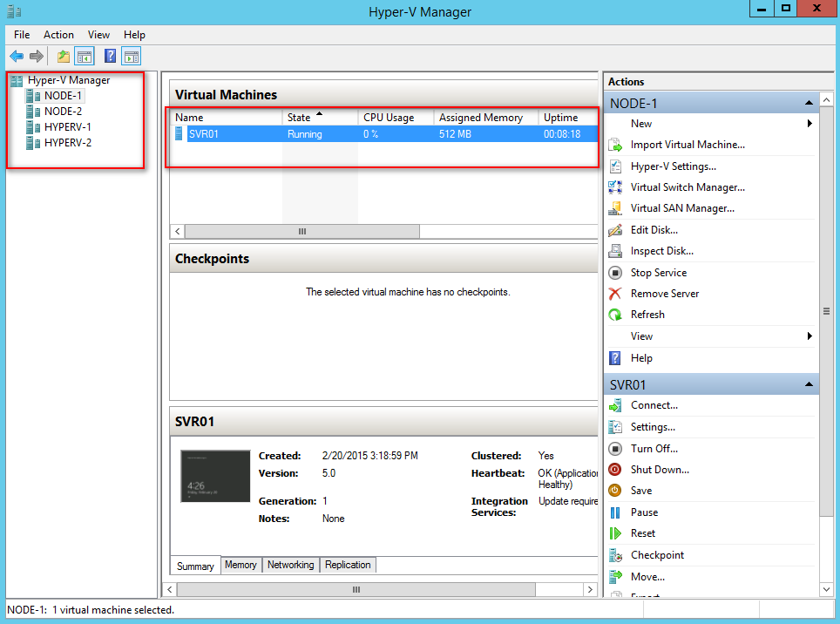This screenshot has width=840, height=624.
Task: Click the Help icon in Actions pane
Action: (615, 358)
